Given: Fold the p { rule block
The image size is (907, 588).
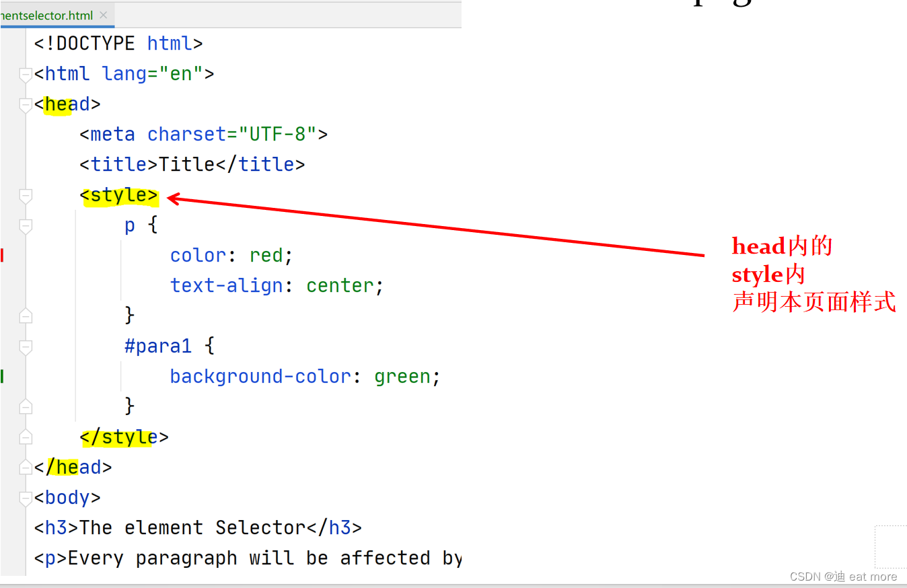Looking at the screenshot, I should (x=26, y=226).
